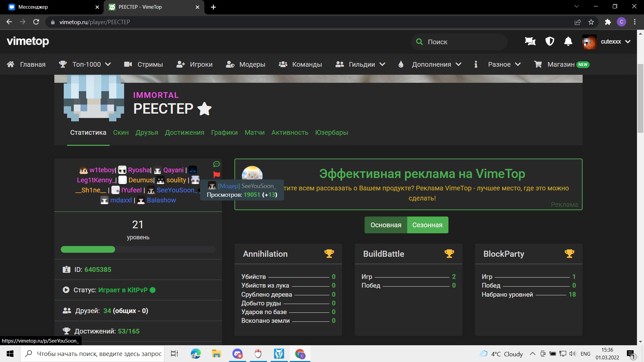Open player Ryosha link
Image resolution: width=644 pixels, height=362 pixels.
coord(139,170)
